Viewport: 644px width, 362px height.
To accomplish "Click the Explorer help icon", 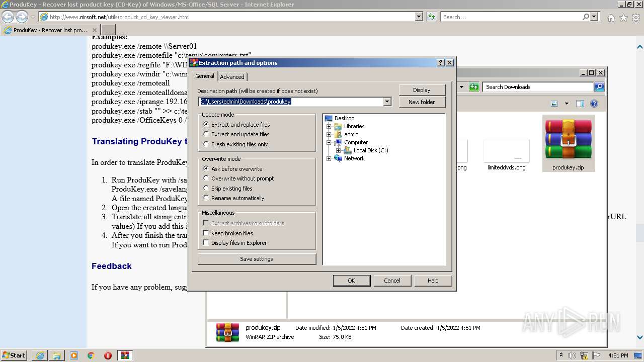I will (x=594, y=104).
